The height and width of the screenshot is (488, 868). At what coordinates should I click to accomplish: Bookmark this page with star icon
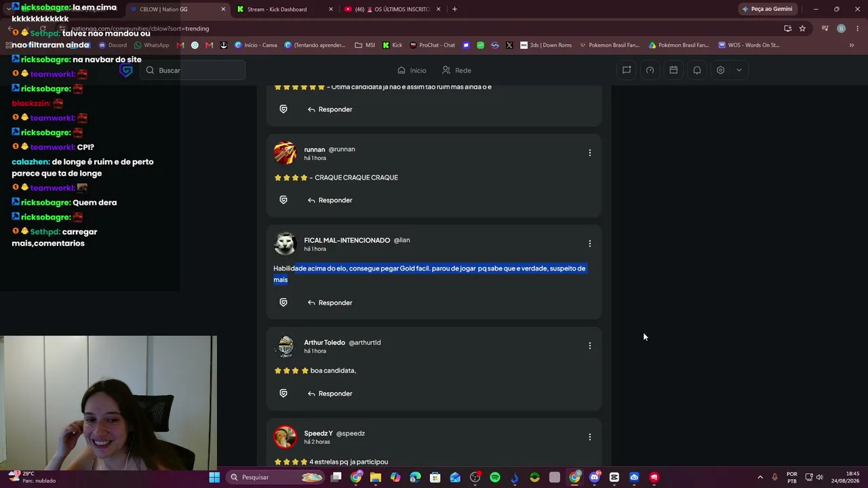click(x=802, y=28)
